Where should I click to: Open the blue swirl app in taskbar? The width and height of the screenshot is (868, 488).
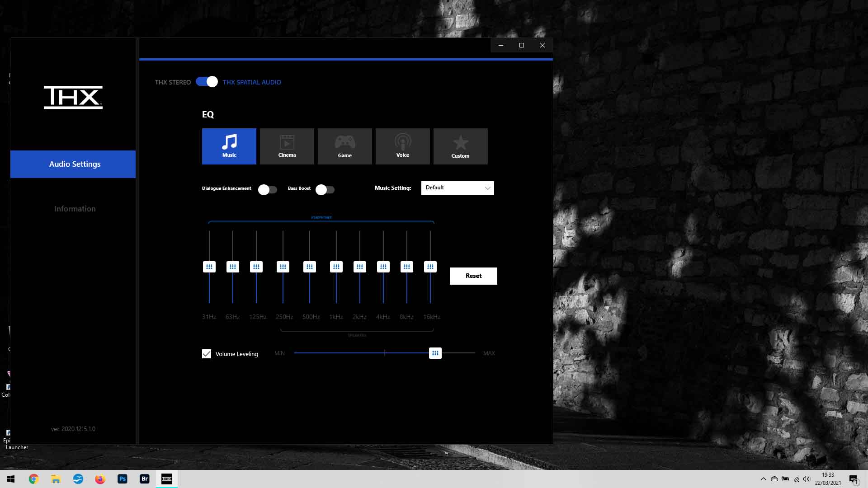[78, 479]
